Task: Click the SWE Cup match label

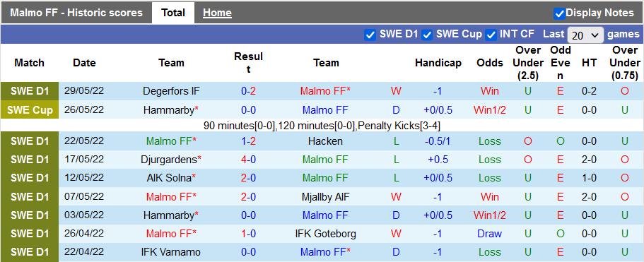Action: point(30,110)
